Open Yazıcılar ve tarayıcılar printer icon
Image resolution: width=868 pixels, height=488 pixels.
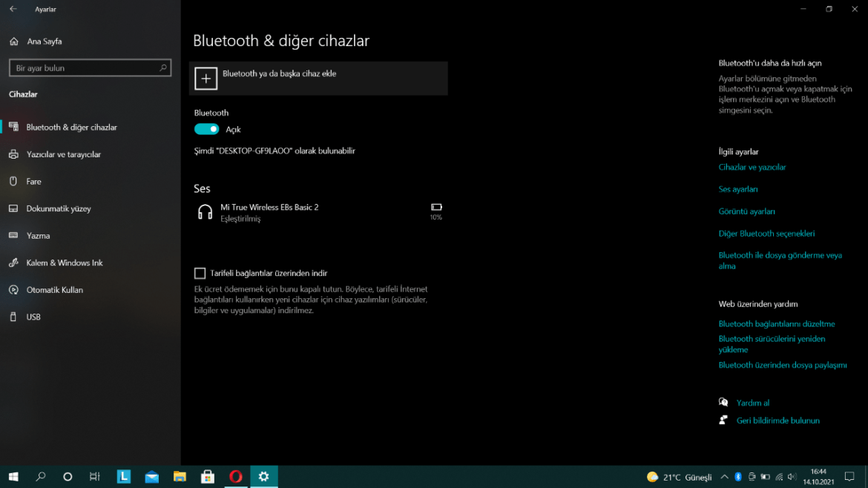pos(13,154)
